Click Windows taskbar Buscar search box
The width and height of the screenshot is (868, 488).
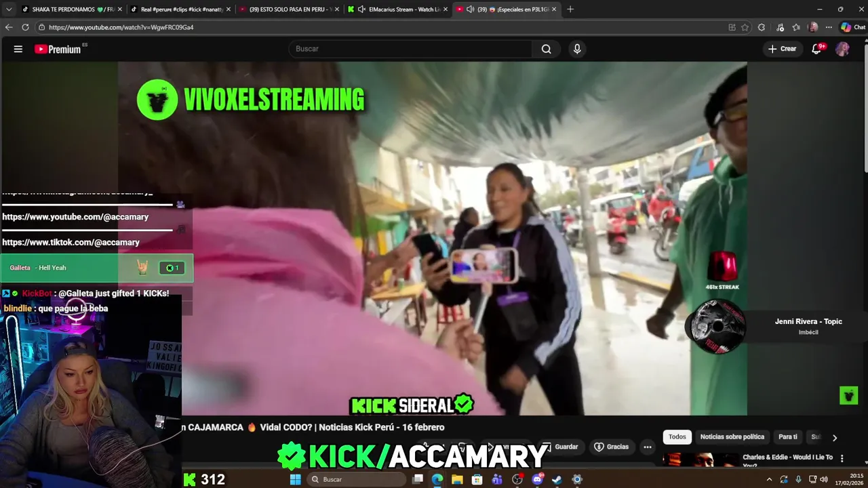356,479
